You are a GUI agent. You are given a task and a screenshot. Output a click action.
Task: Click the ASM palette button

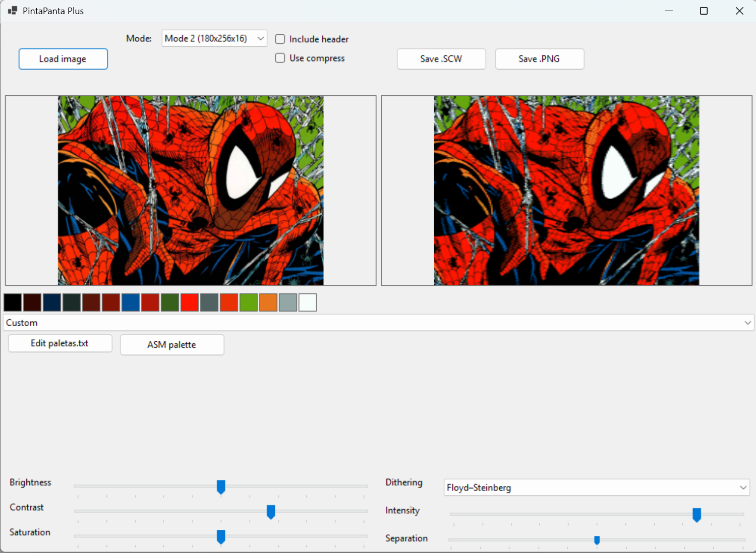[x=172, y=345]
